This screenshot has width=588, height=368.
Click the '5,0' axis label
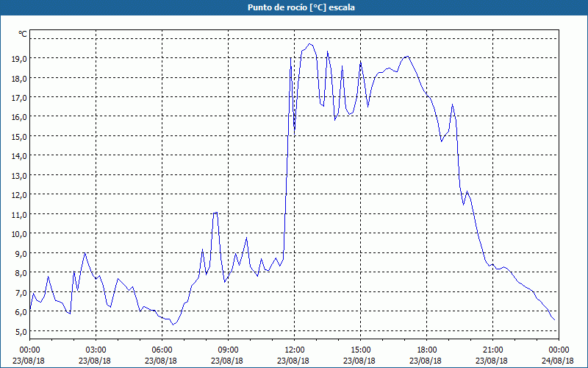(21, 332)
